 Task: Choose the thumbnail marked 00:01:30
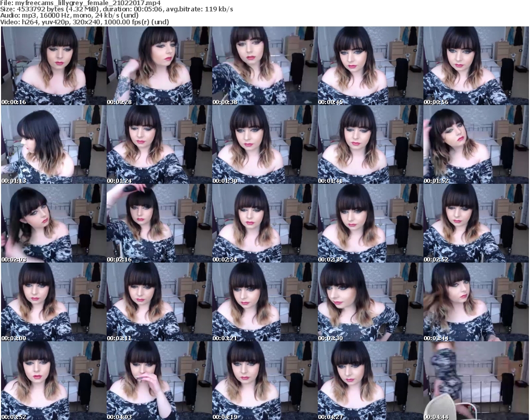point(264,144)
